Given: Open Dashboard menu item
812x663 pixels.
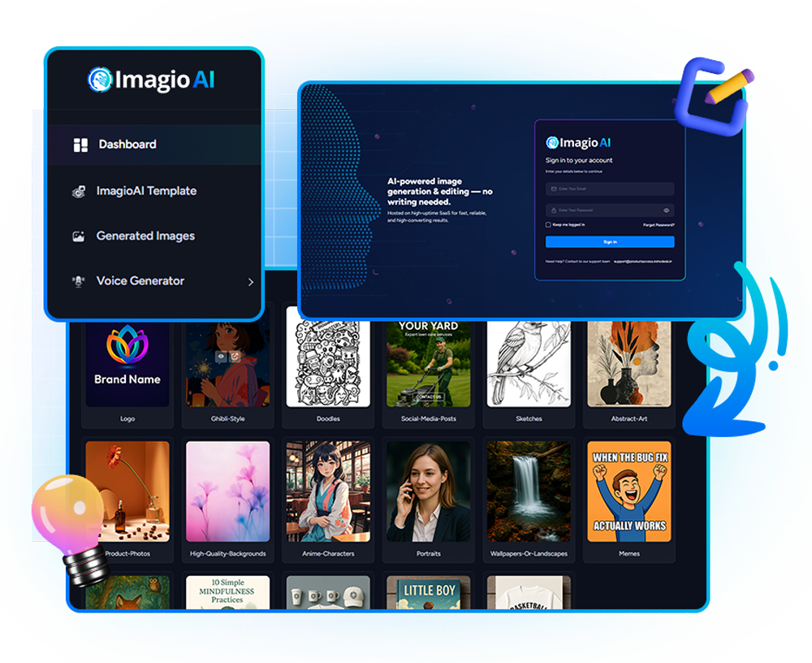Looking at the screenshot, I should tap(154, 145).
